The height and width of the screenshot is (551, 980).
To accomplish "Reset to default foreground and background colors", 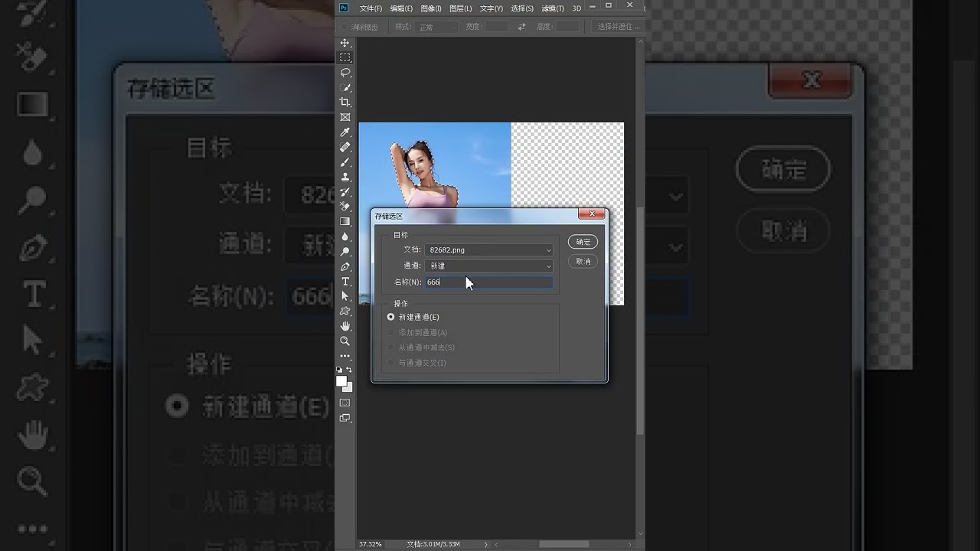I will [340, 370].
